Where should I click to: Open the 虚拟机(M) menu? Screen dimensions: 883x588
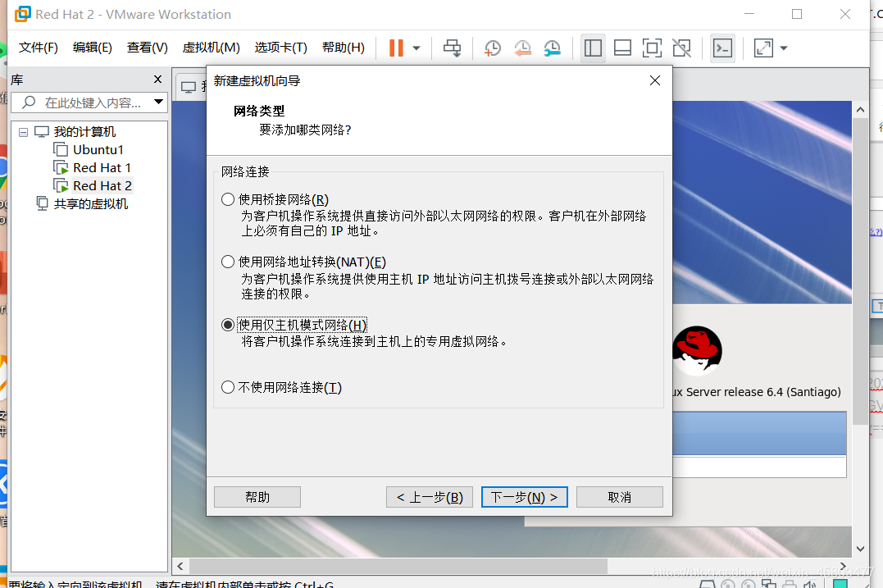212,48
